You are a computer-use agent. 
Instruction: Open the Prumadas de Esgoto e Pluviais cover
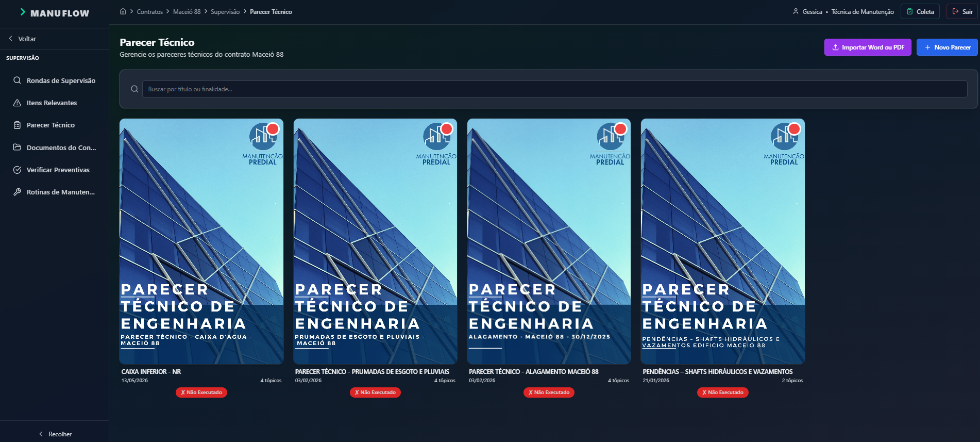click(x=375, y=241)
